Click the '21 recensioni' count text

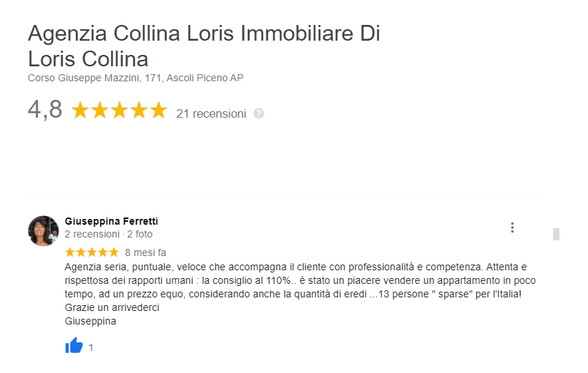[x=211, y=113]
